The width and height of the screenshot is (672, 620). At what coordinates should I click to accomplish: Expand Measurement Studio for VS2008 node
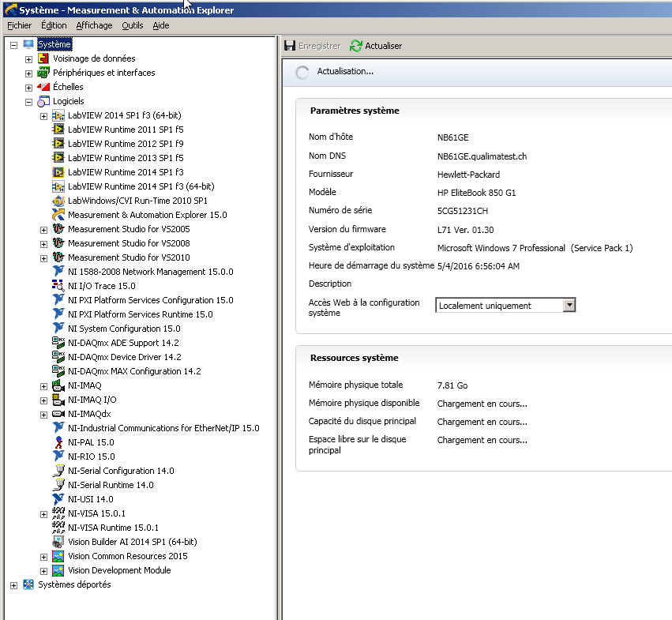(x=43, y=244)
